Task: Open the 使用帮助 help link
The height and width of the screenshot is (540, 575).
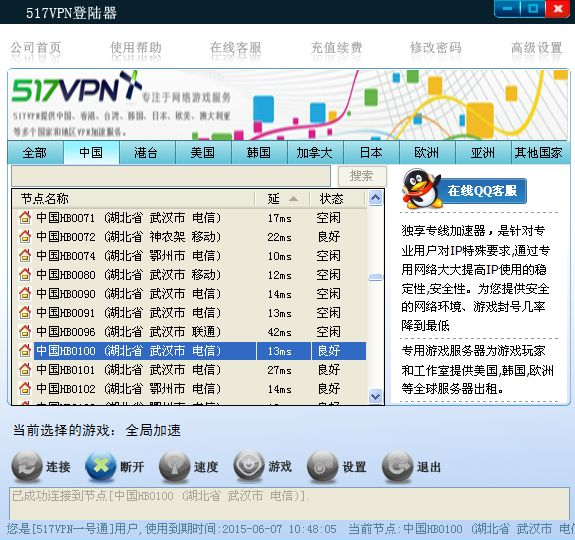Action: click(136, 48)
